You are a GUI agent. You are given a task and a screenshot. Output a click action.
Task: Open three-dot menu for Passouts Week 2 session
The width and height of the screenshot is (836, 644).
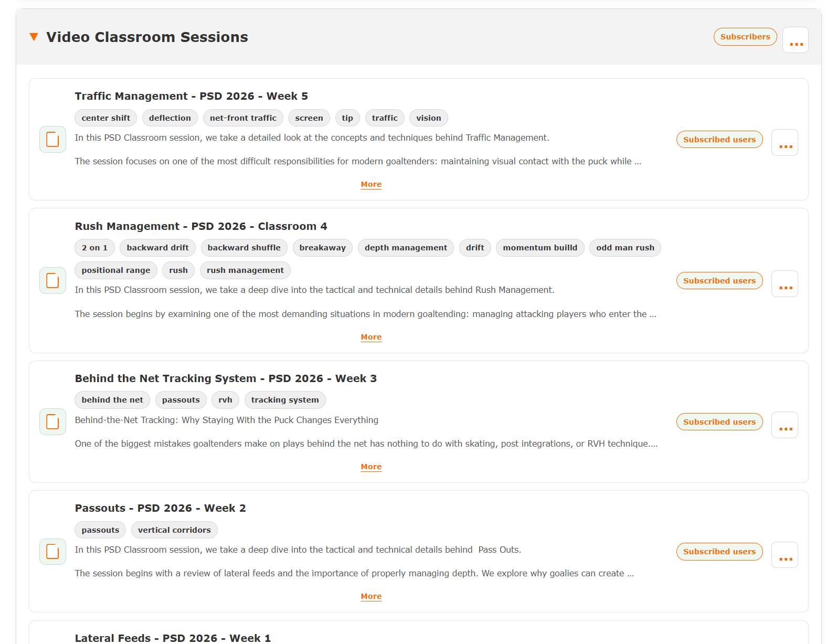tap(785, 555)
